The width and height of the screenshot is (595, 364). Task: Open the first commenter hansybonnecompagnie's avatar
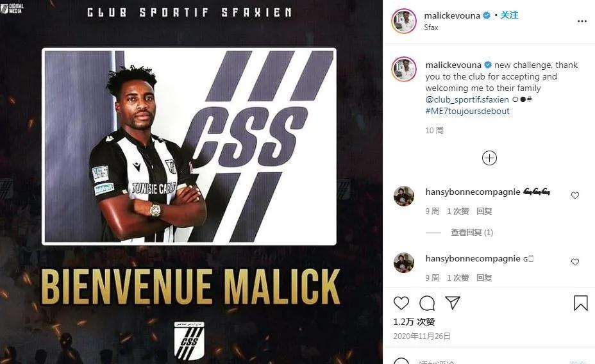404,196
